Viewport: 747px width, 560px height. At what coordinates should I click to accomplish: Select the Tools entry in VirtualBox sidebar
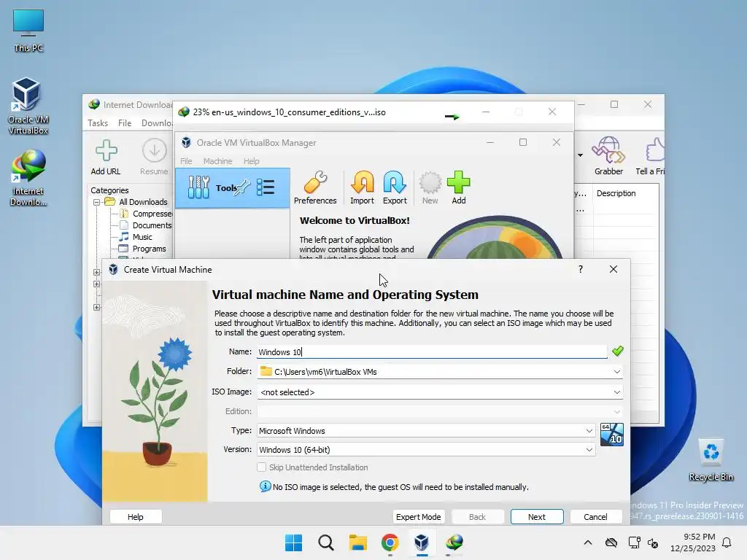[233, 187]
